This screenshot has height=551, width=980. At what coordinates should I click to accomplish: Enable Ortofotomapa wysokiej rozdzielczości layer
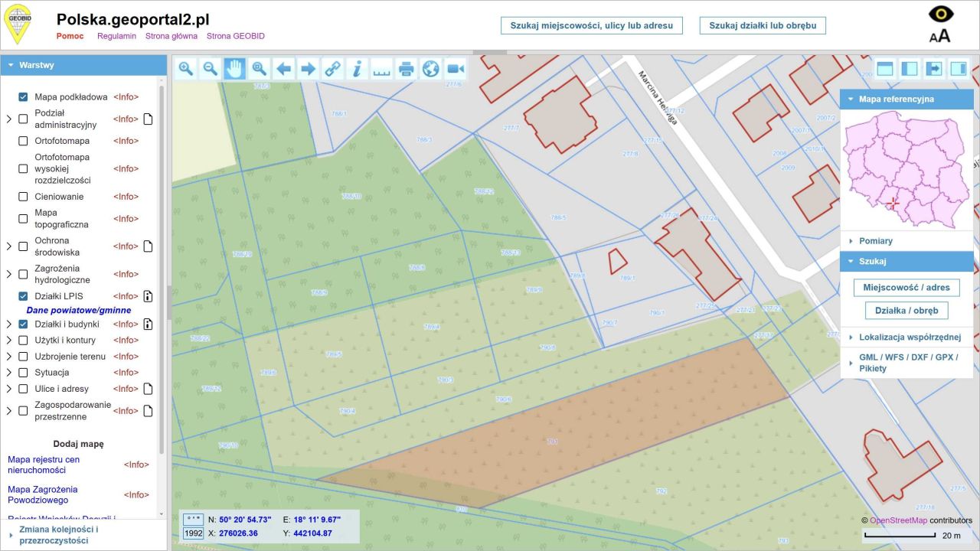23,169
